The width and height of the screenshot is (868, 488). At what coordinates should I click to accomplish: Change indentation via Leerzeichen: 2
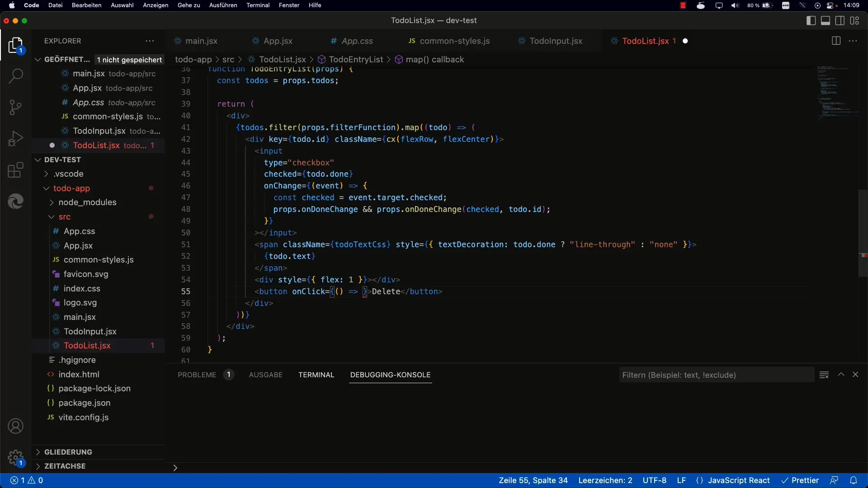point(605,480)
